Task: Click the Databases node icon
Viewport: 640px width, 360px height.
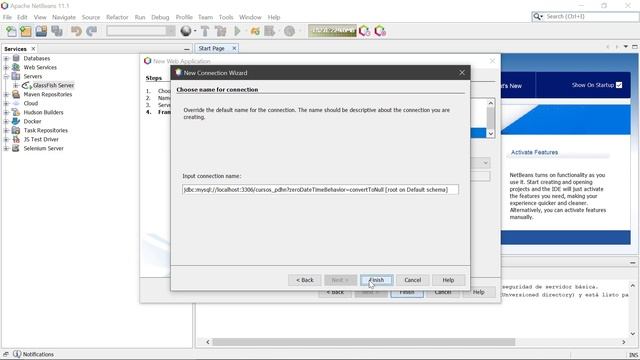Action: (16, 58)
